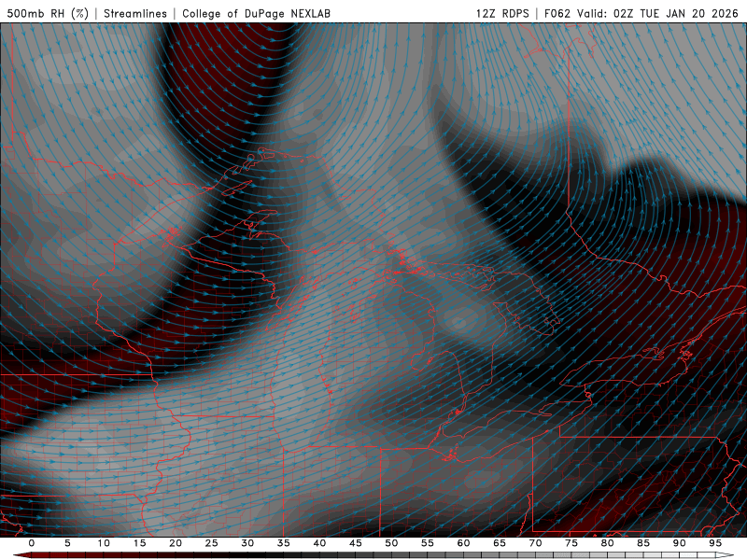Viewport: 747px width, 560px height.
Task: Click the colorbar label "65"
Action: (x=500, y=543)
